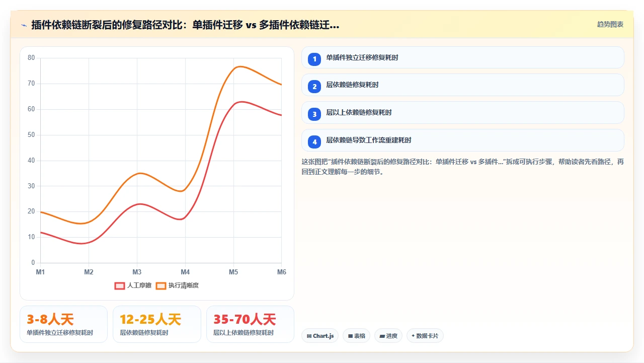
Task: Click the 趋势图表 label in header
Action: (610, 24)
